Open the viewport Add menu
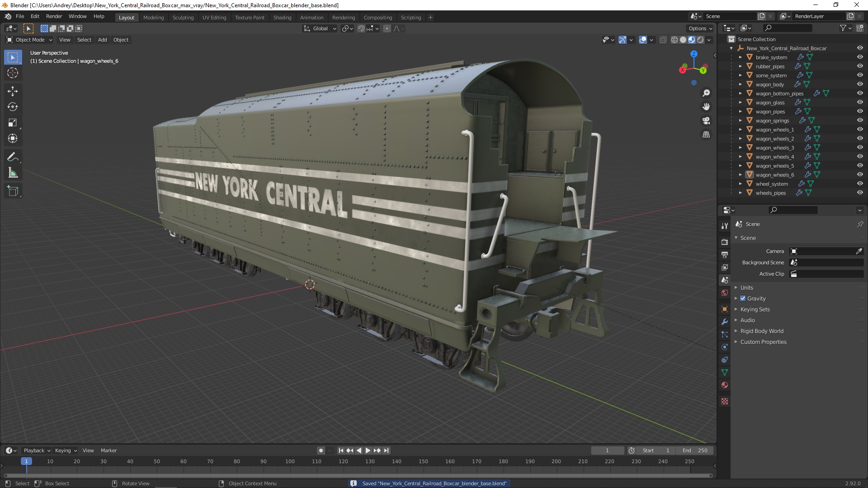 coord(103,40)
